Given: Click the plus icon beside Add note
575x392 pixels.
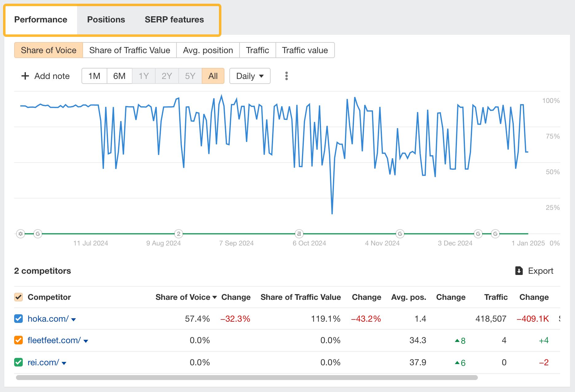Looking at the screenshot, I should coord(25,76).
